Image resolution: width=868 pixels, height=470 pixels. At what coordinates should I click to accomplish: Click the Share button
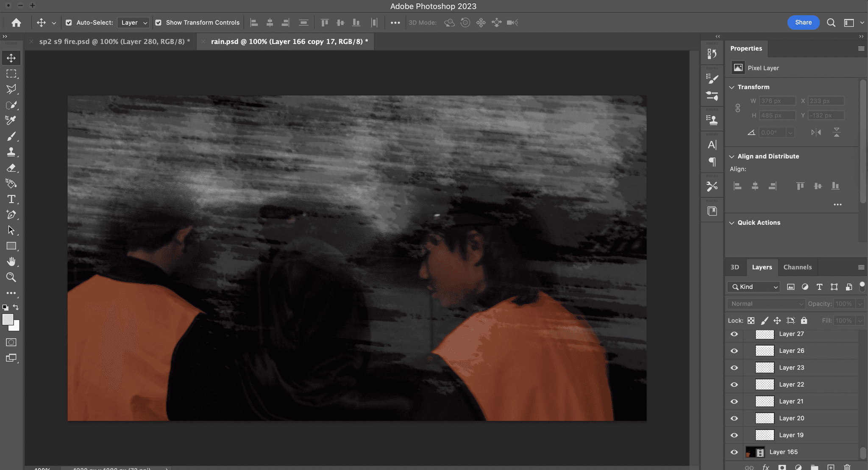[x=803, y=22]
